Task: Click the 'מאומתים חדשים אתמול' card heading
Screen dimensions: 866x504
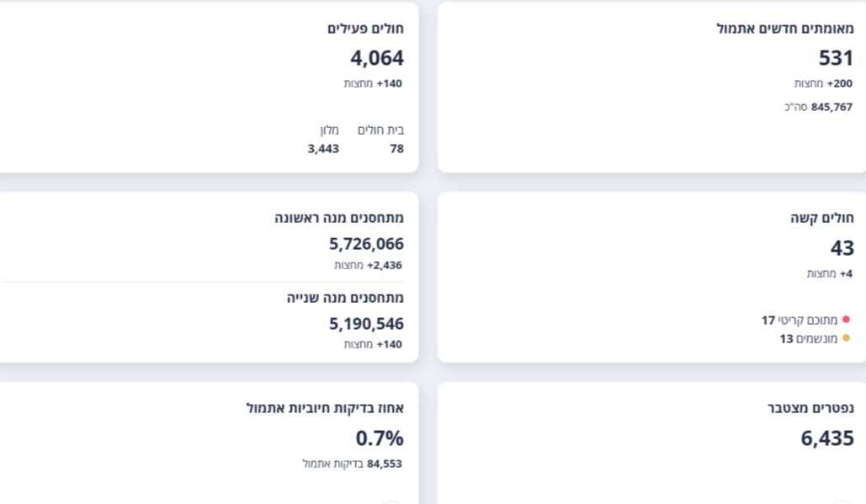Action: 784,29
